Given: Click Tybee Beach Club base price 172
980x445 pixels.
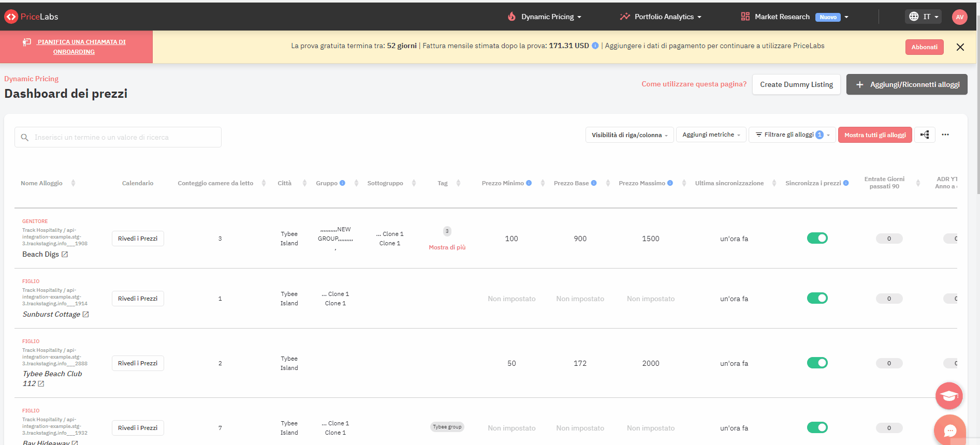Looking at the screenshot, I should (580, 363).
